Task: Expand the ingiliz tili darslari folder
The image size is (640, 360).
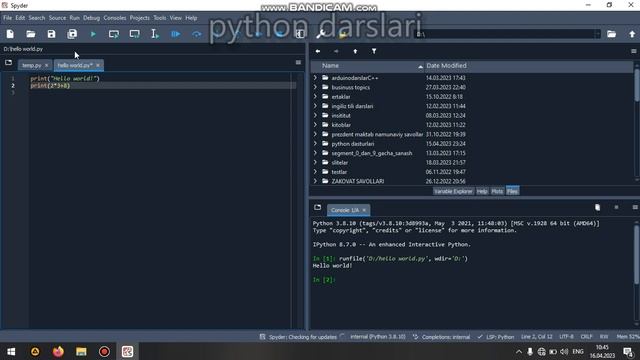Action: pyautogui.click(x=315, y=106)
